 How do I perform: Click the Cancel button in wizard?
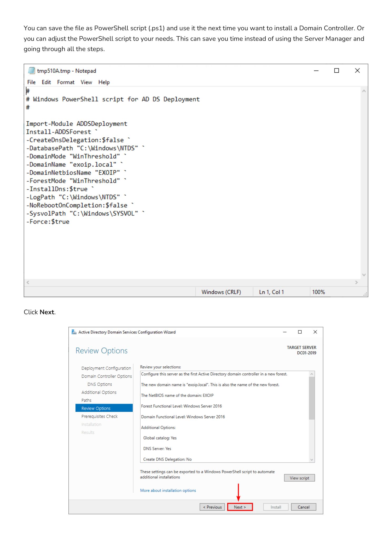pos(304,507)
